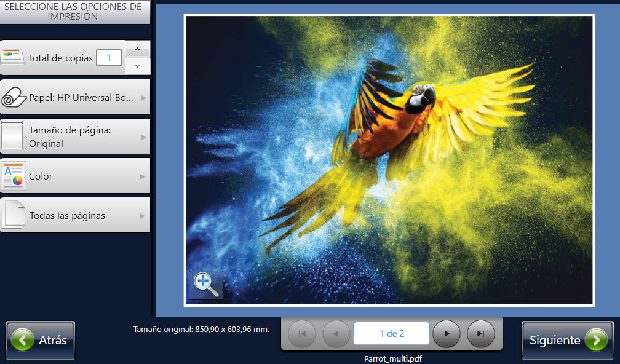The width and height of the screenshot is (620, 364).
Task: Zoom in using the magnifier icon
Action: (x=206, y=285)
